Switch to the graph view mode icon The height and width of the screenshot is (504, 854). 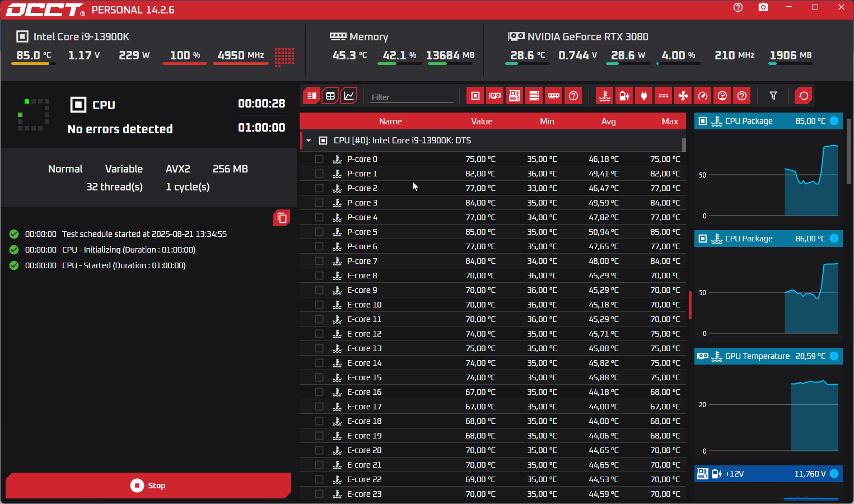point(349,96)
